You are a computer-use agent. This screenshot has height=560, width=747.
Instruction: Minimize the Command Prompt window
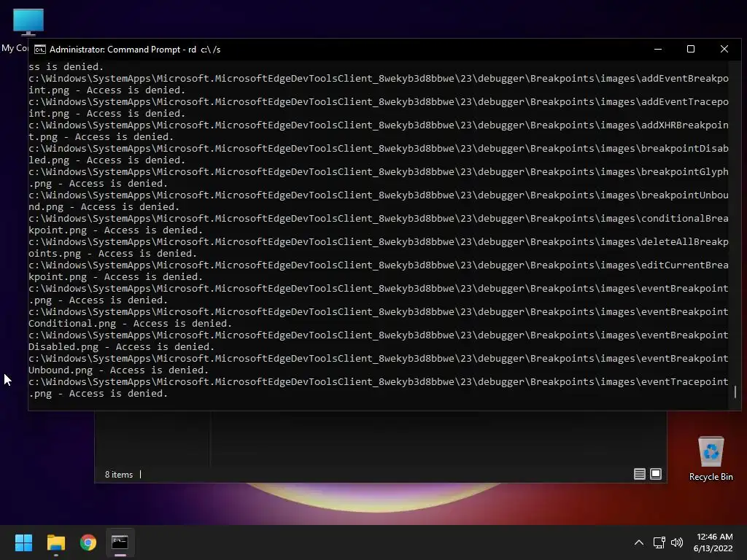(658, 49)
